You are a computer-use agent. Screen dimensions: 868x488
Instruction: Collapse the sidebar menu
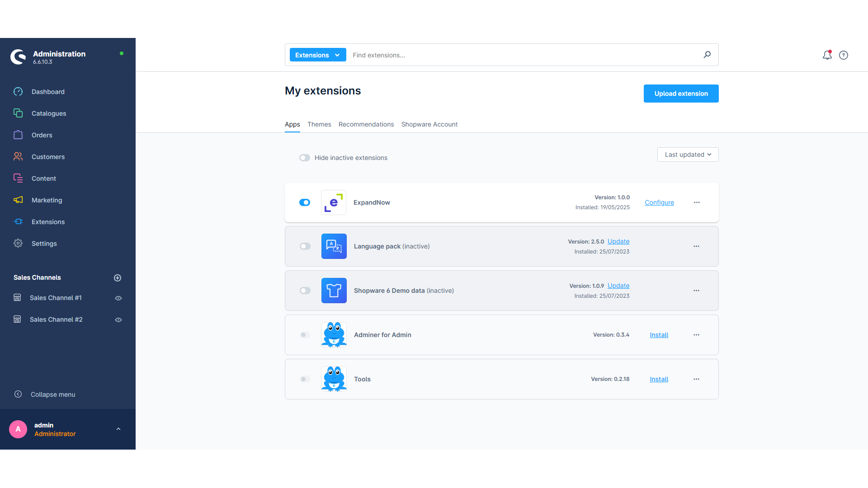point(44,394)
